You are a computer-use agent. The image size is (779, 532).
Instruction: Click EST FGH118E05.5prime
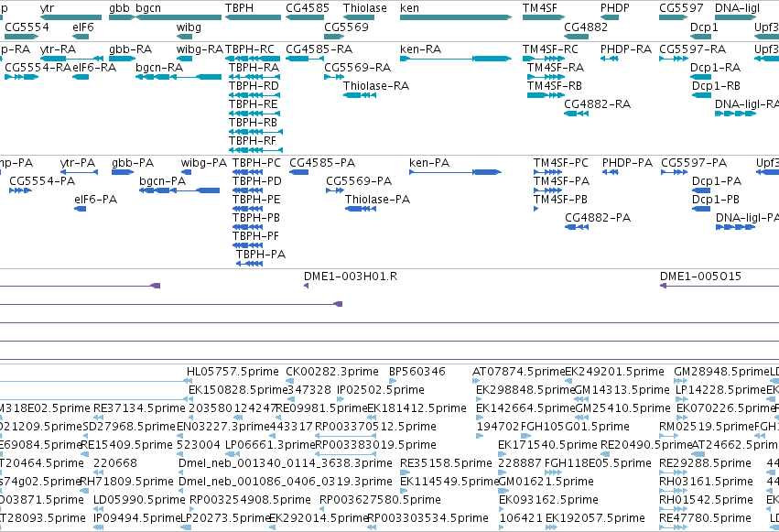click(x=598, y=463)
